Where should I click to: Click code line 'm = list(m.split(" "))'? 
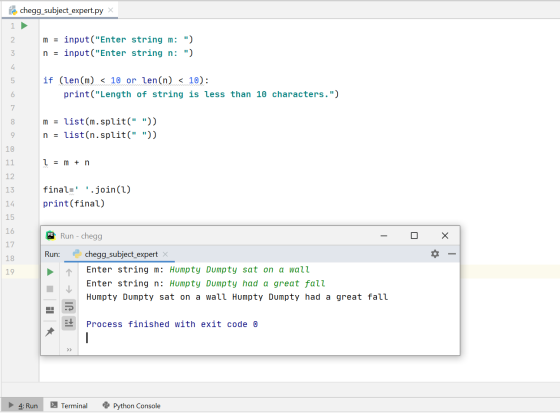click(100, 121)
